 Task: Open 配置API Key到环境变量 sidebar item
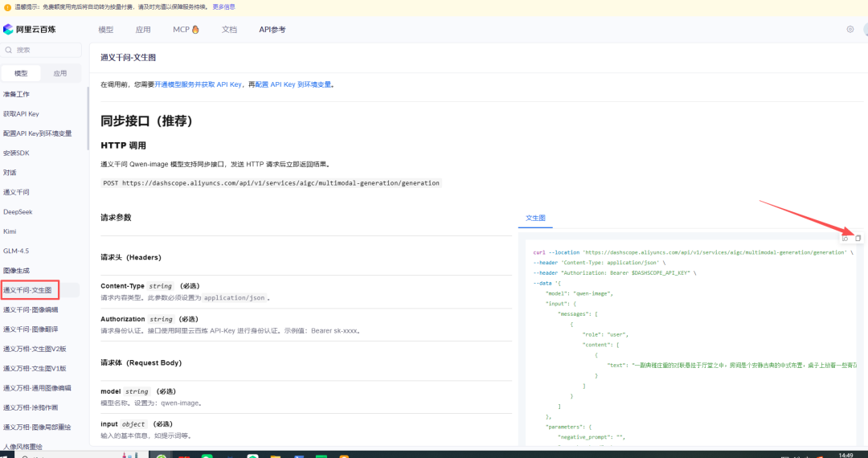[37, 133]
